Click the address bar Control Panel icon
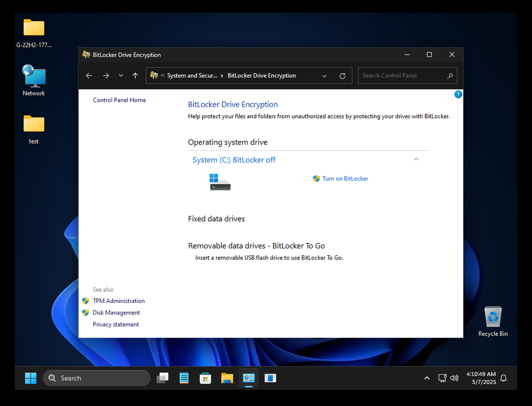The width and height of the screenshot is (532, 406). (154, 75)
